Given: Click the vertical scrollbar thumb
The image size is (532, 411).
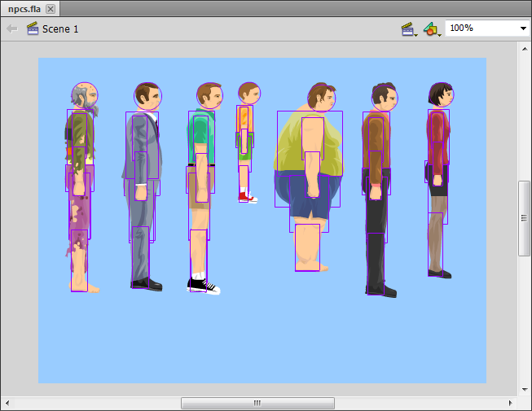Looking at the screenshot, I should 524,219.
